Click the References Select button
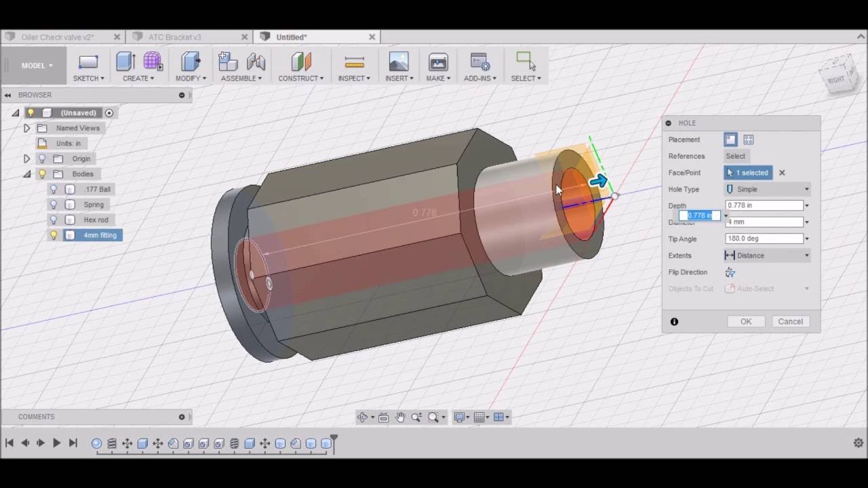The height and width of the screenshot is (488, 868). point(736,156)
